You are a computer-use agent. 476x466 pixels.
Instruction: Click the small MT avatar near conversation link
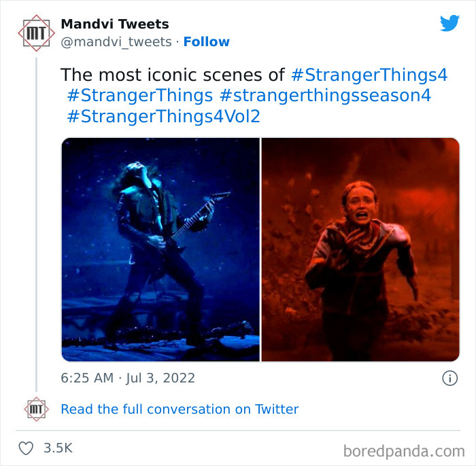click(x=37, y=409)
